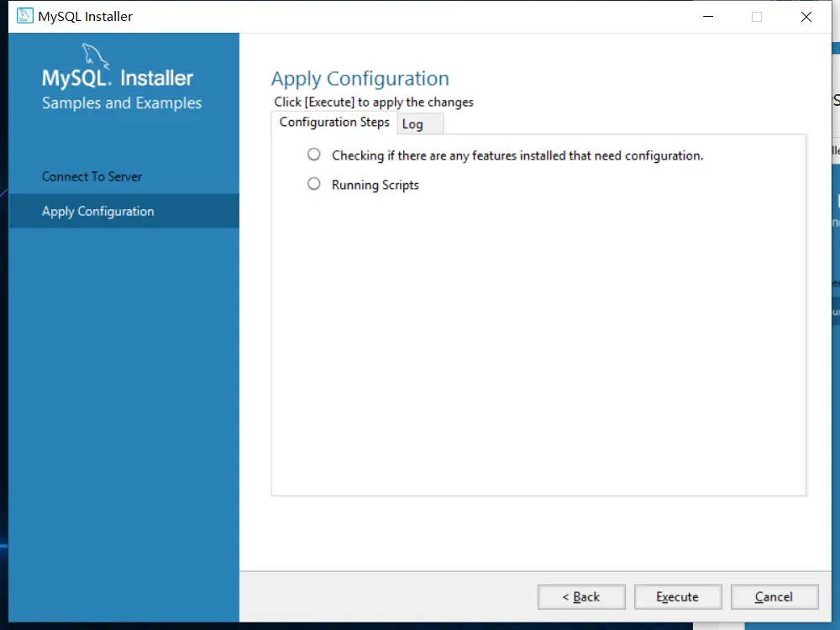Click the circle beside Running Scripts

coord(314,184)
